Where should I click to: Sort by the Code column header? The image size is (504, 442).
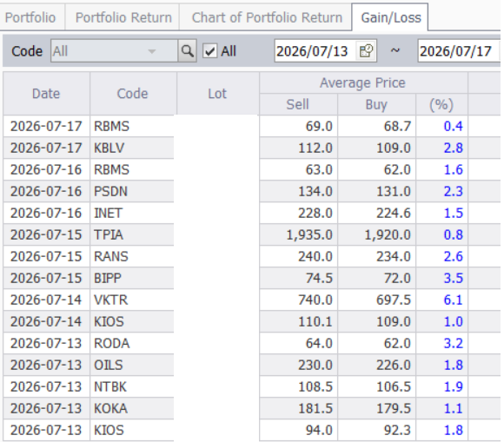132,94
